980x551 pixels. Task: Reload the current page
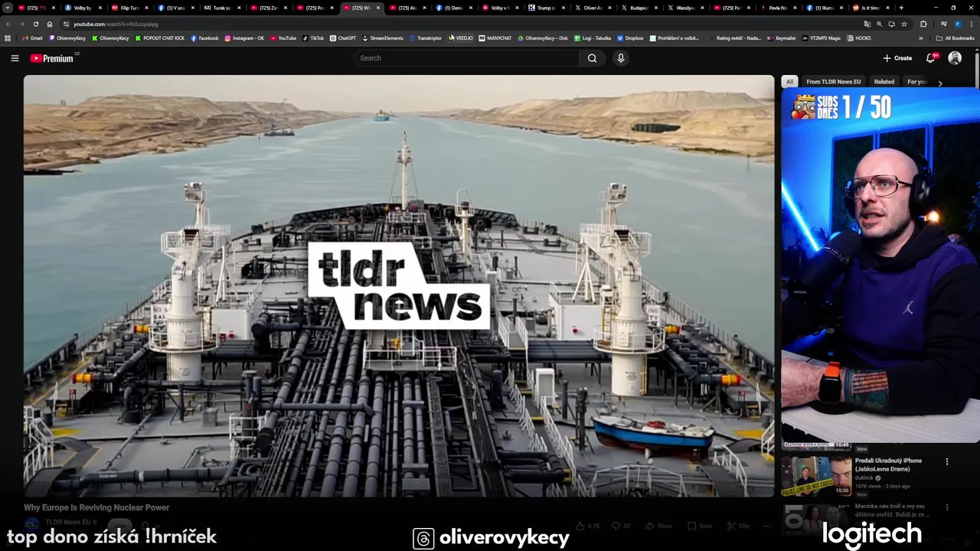pyautogui.click(x=36, y=24)
